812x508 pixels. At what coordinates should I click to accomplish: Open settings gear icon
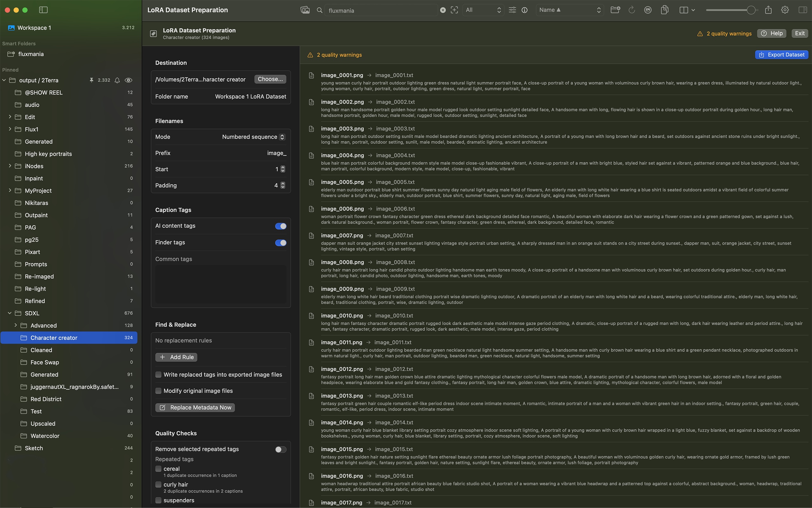[785, 10]
